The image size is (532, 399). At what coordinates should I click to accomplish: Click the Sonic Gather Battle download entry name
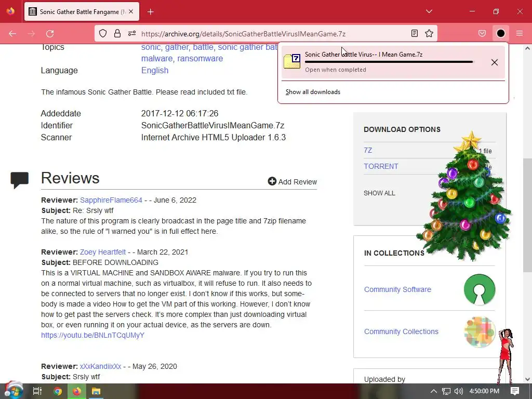pos(363,54)
